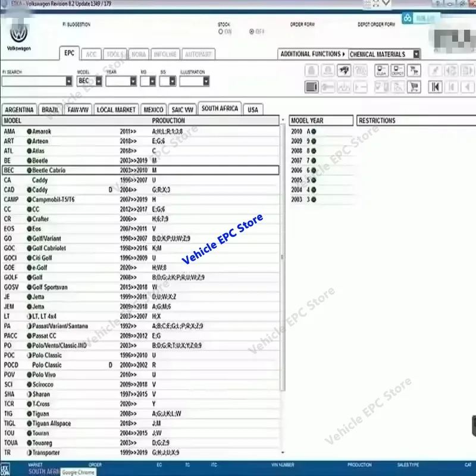476x476 pixels.
Task: Click the RESTRICTIONS column header
Action: (x=416, y=121)
